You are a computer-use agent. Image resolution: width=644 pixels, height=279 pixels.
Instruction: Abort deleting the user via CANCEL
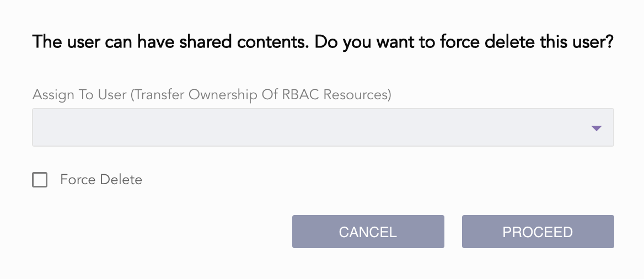[x=368, y=232]
